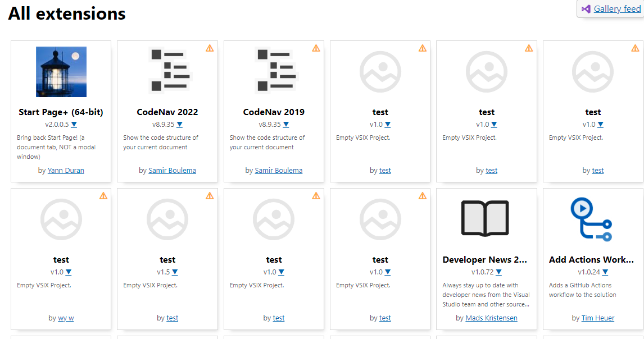Click the warning triangle on CodeNav 2019 card
Screen dimensions: 644x339
pyautogui.click(x=316, y=48)
